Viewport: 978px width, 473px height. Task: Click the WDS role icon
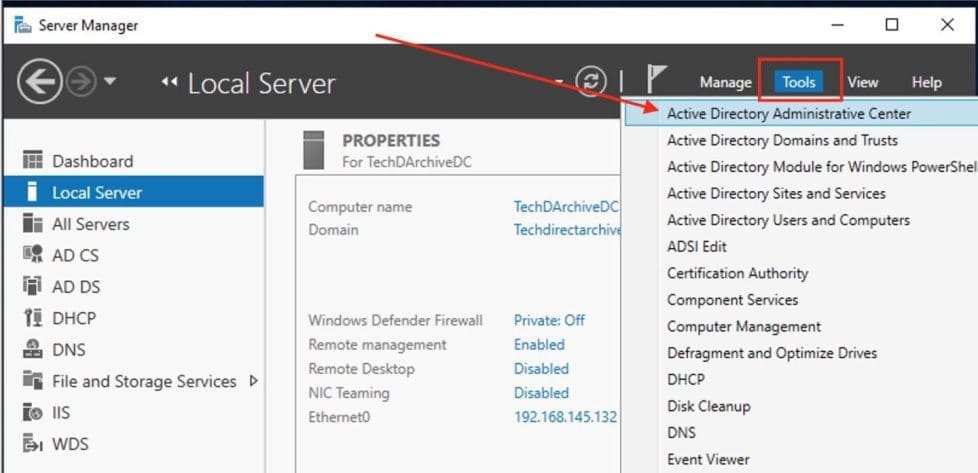(x=33, y=444)
